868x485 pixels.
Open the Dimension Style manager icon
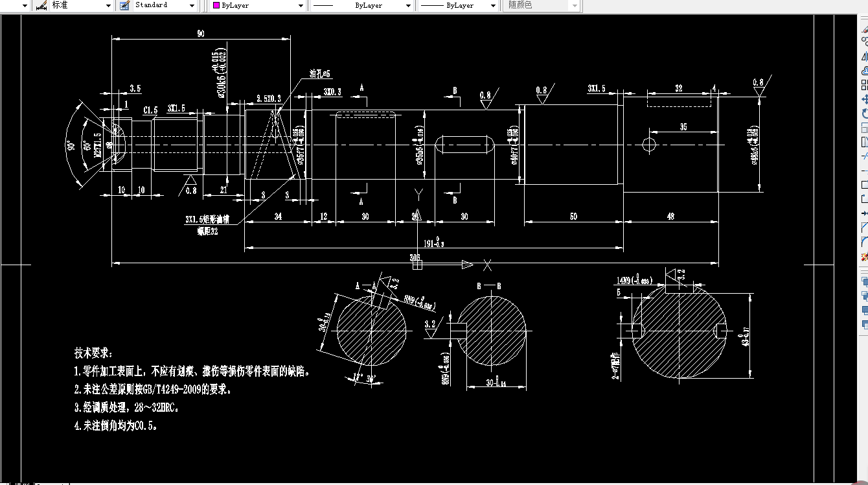pyautogui.click(x=41, y=5)
